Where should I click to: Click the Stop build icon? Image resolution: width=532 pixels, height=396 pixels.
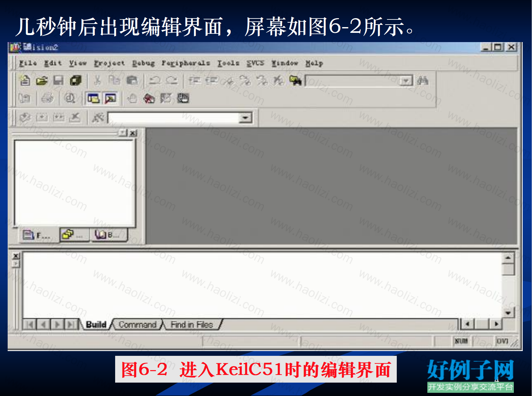[75, 117]
